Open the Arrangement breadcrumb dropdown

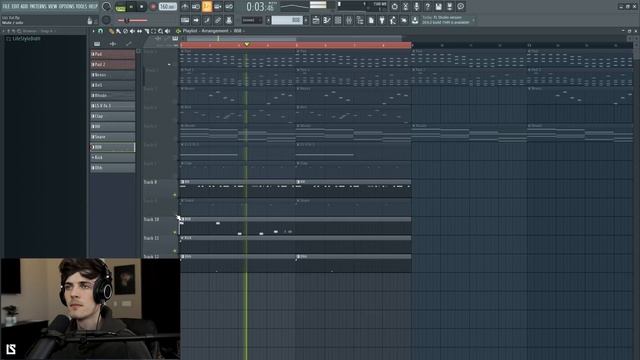(215, 31)
